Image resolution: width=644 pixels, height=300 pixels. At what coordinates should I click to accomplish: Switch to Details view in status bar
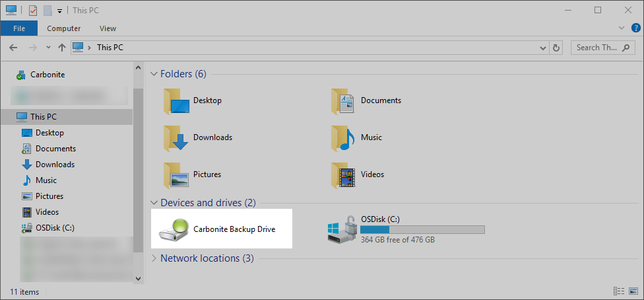click(x=619, y=291)
